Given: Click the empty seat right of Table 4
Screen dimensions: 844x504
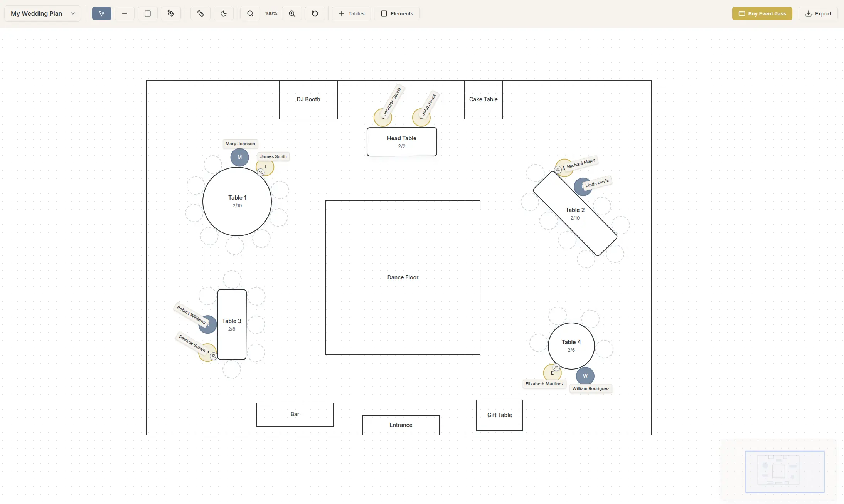Looking at the screenshot, I should click(604, 349).
